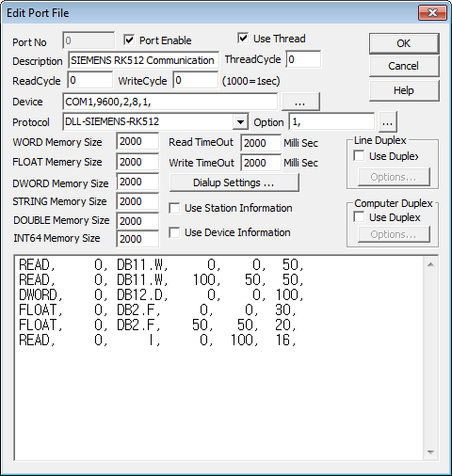Click the Device field COM1,9600,2,8,1

[x=169, y=102]
